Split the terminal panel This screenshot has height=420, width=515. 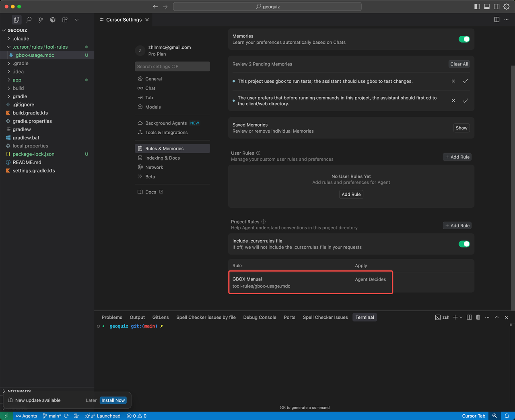click(469, 317)
